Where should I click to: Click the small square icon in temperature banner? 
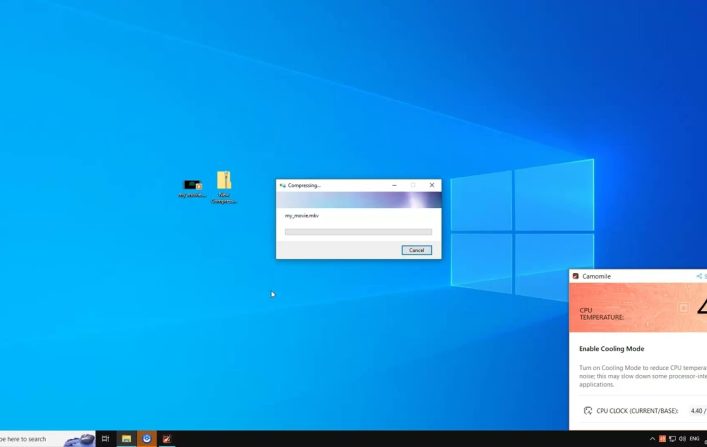click(684, 308)
